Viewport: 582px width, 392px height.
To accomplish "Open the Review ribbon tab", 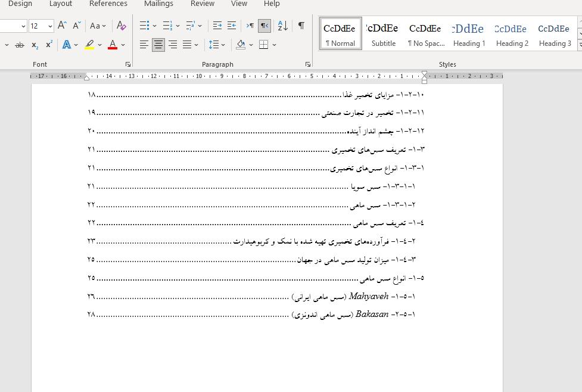I will [x=202, y=4].
